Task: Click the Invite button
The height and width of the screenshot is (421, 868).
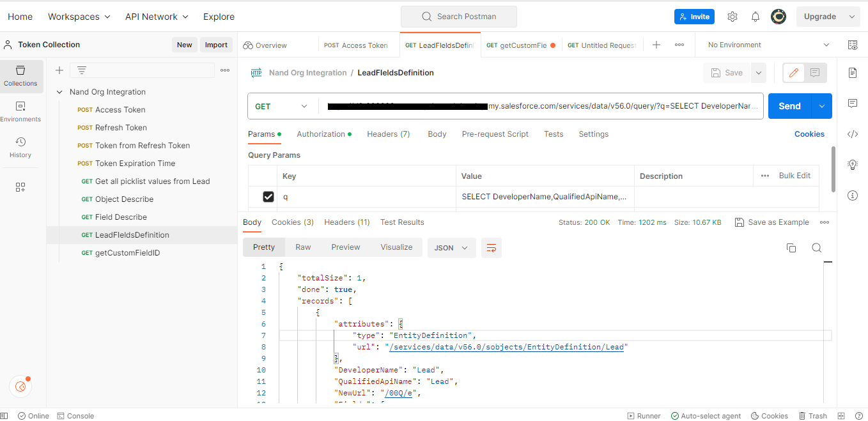Action: tap(694, 17)
